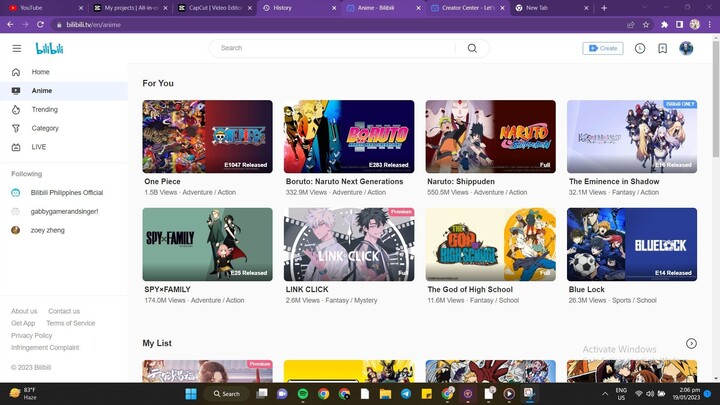
Task: Open LINK CLICK thumbnail
Action: click(349, 244)
